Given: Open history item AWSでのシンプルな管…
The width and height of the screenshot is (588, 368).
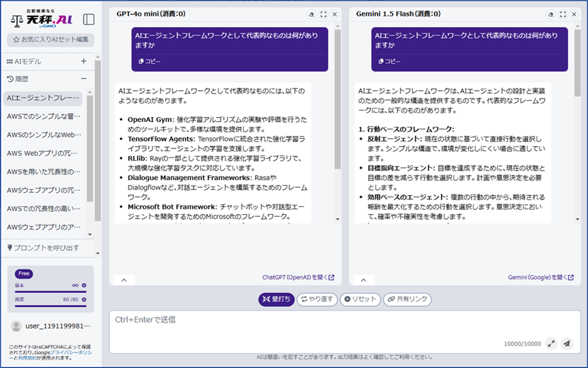Looking at the screenshot, I should [43, 116].
